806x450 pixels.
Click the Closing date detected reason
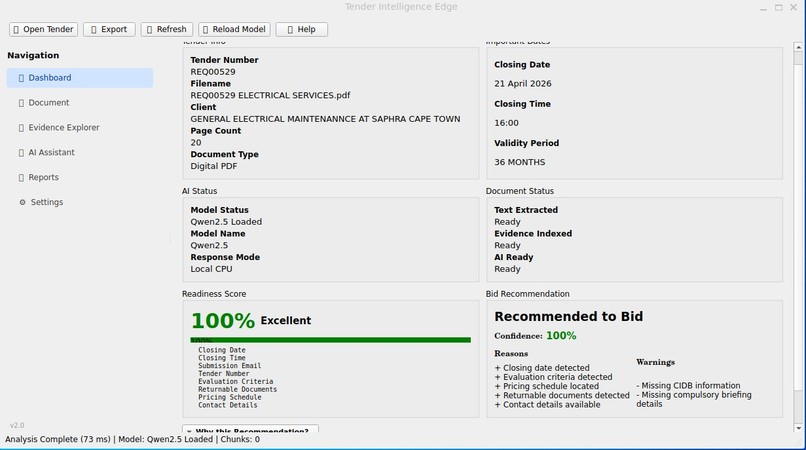[542, 368]
